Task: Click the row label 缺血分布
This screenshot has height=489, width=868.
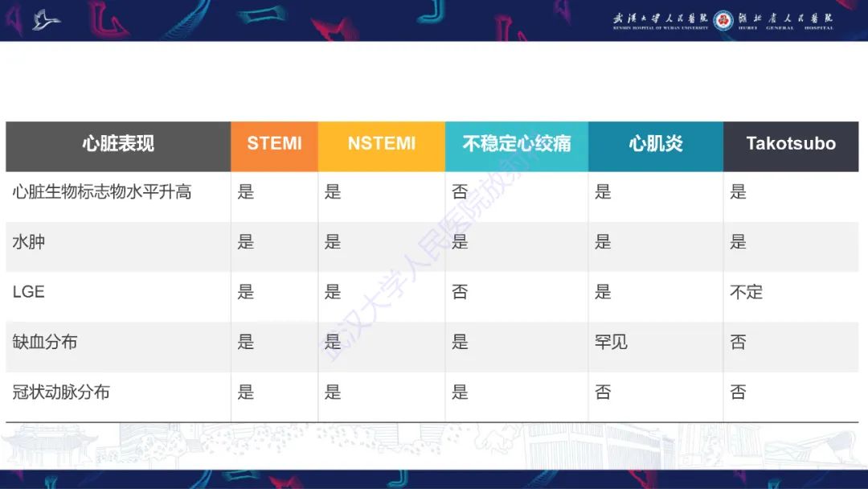Action: pyautogui.click(x=45, y=342)
